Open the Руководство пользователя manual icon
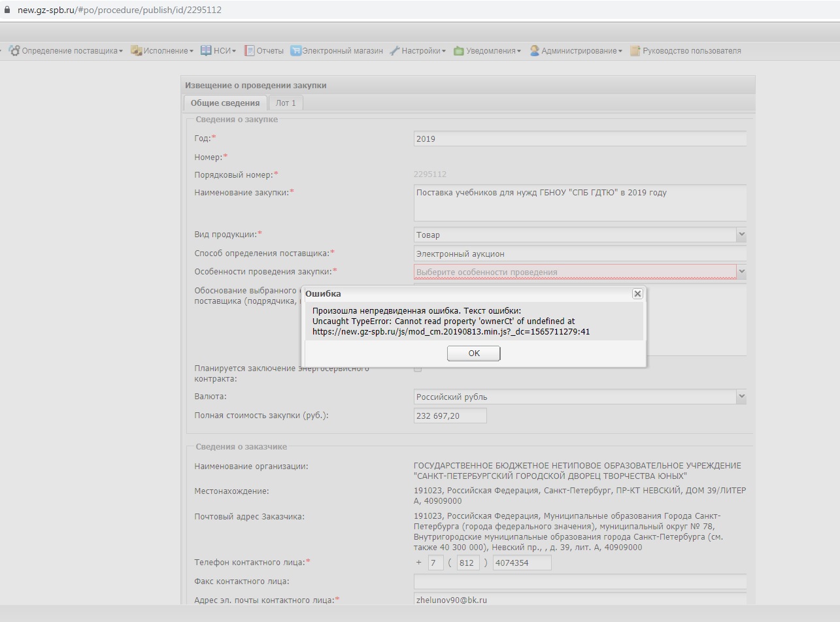Screen dimensions: 840x622 [635, 51]
